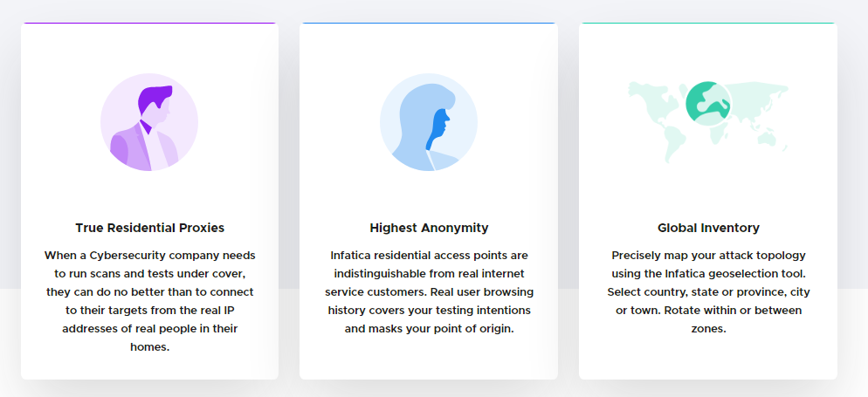Image resolution: width=868 pixels, height=397 pixels.
Task: Click the blue top border of middle card
Action: (x=429, y=24)
